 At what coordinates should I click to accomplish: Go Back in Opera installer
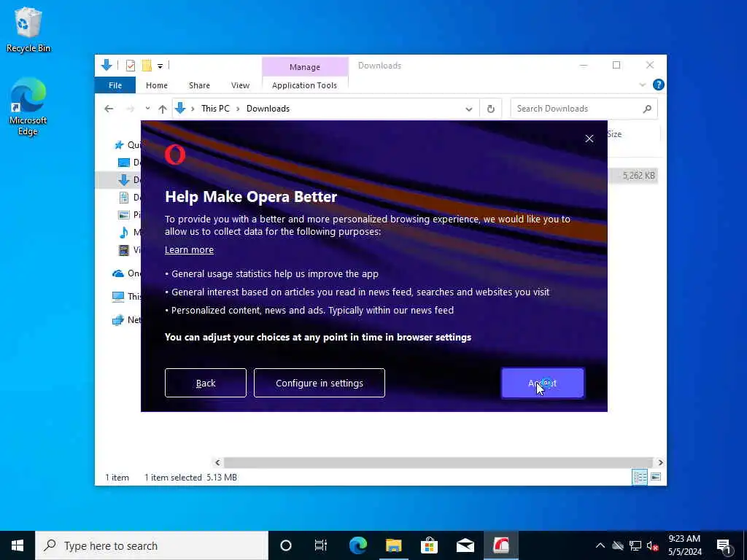click(x=205, y=383)
